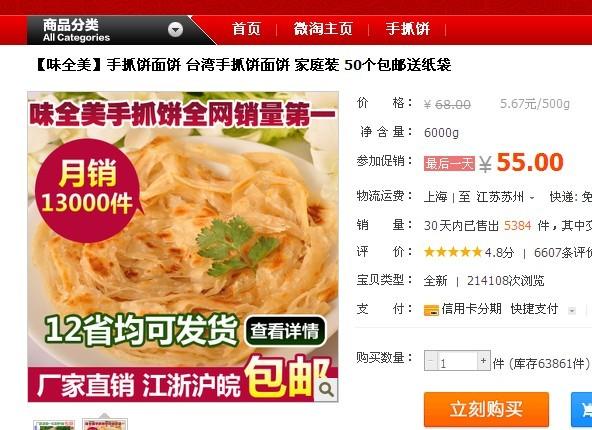Open the 微淘主页 tab
This screenshot has height=430, width=592.
(323, 29)
